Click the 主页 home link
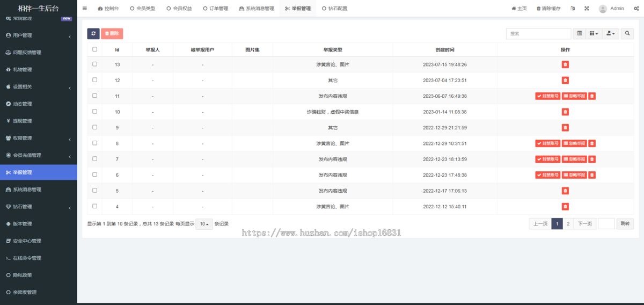The image size is (644, 305). pos(519,9)
